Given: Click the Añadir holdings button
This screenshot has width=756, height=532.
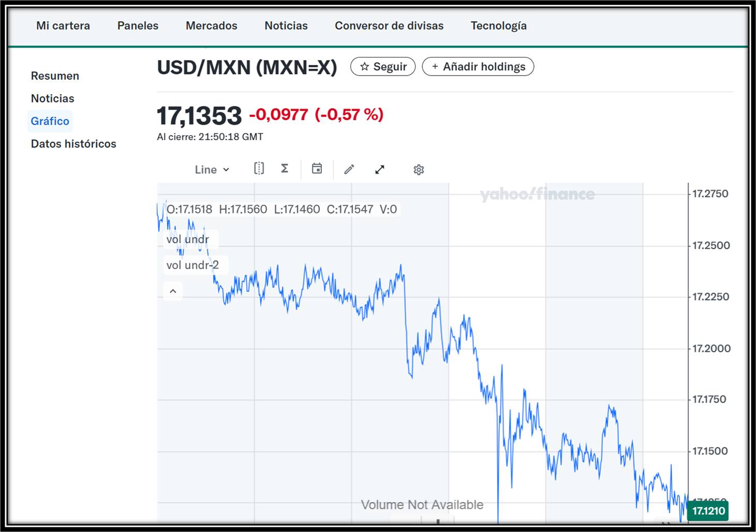Looking at the screenshot, I should (x=478, y=67).
